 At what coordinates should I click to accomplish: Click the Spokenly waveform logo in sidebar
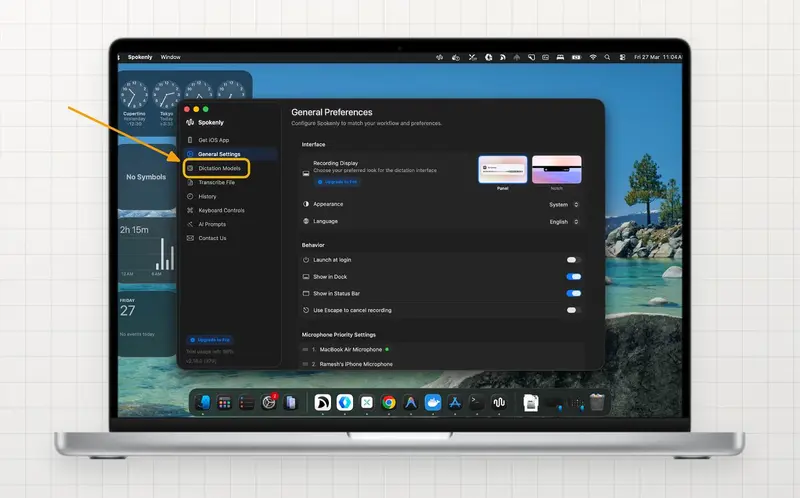point(190,122)
